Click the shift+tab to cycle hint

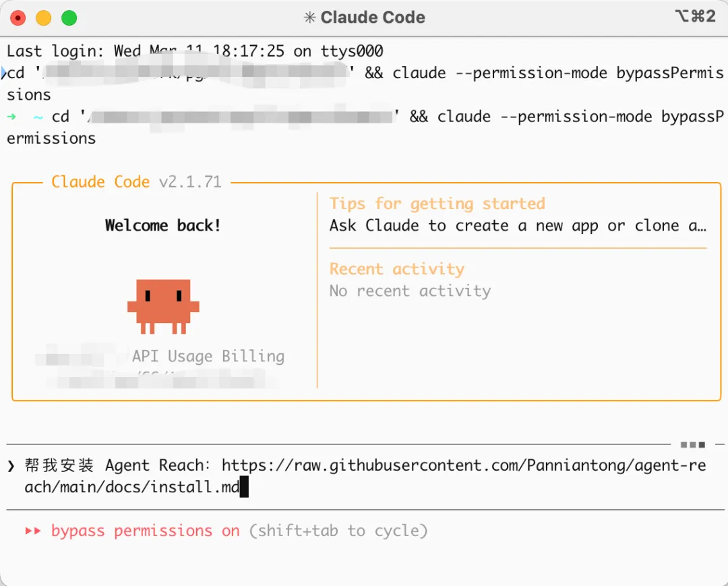(x=338, y=531)
